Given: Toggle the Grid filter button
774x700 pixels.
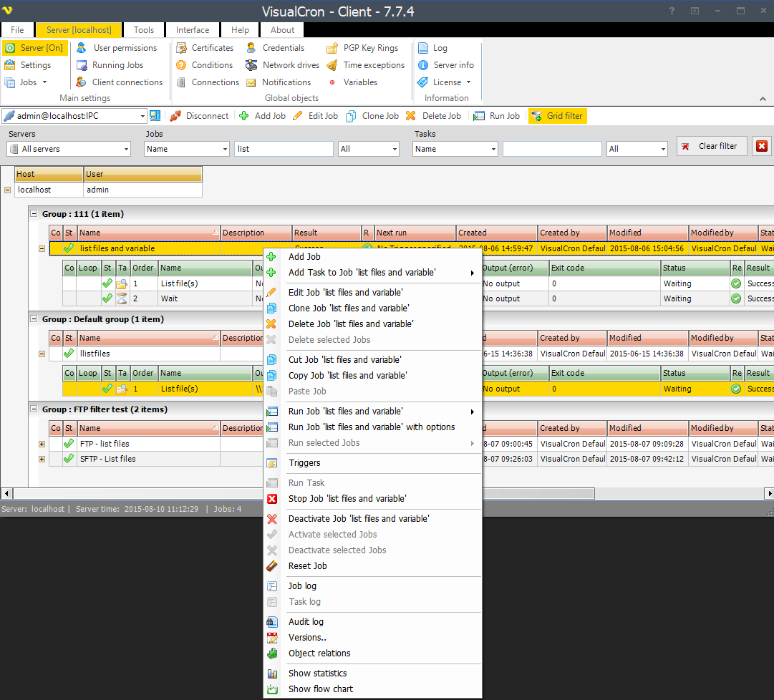Looking at the screenshot, I should [x=558, y=116].
